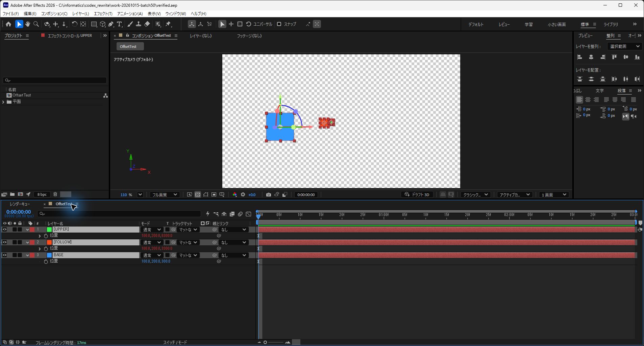This screenshot has height=346, width=644.
Task: Hide the UPPER layer with eye icon
Action: (x=5, y=230)
